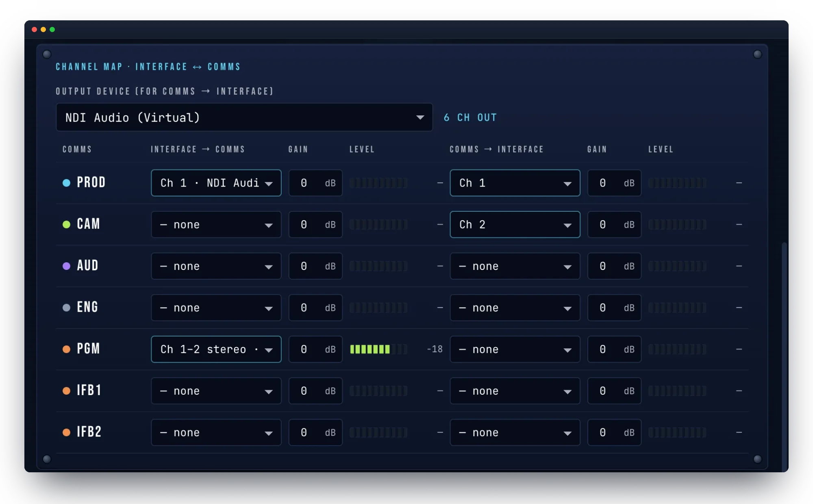Screen dimensions: 813x504
Task: Open PGM comms-to-interface none dropdown
Action: [515, 349]
